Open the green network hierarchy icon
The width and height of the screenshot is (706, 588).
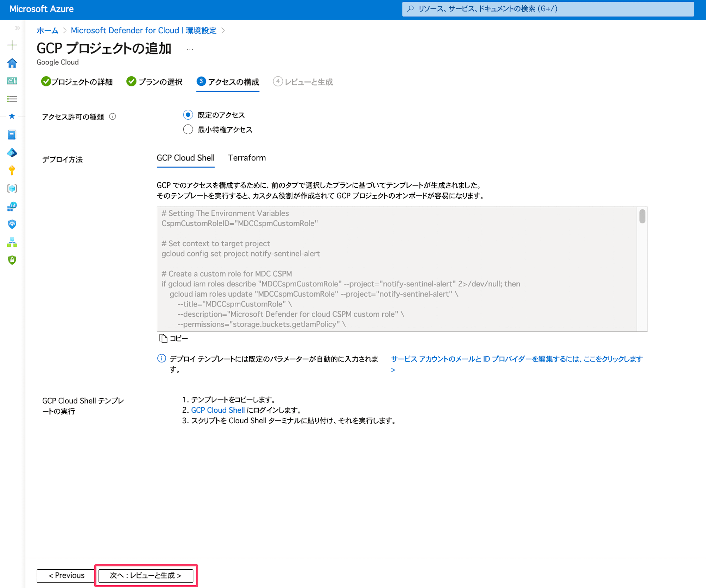click(12, 242)
